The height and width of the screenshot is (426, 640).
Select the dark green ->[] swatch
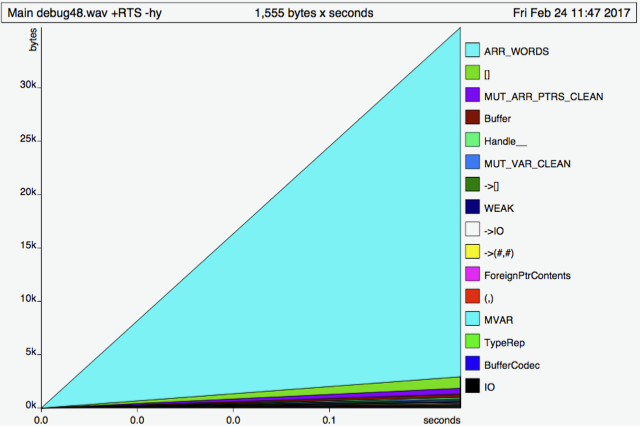coord(472,184)
